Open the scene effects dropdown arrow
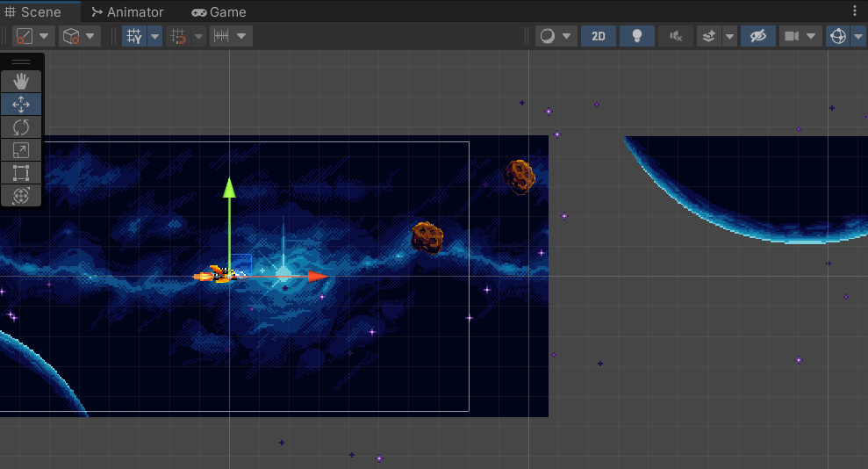 click(x=729, y=37)
